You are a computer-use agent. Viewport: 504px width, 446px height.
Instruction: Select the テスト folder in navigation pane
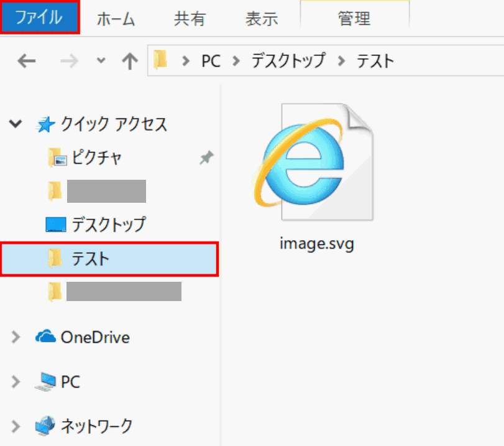pyautogui.click(x=109, y=259)
